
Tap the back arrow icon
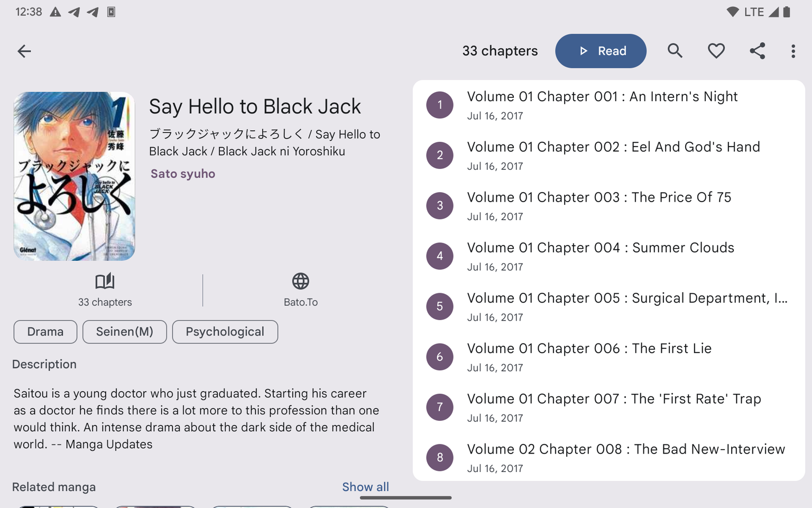(24, 51)
